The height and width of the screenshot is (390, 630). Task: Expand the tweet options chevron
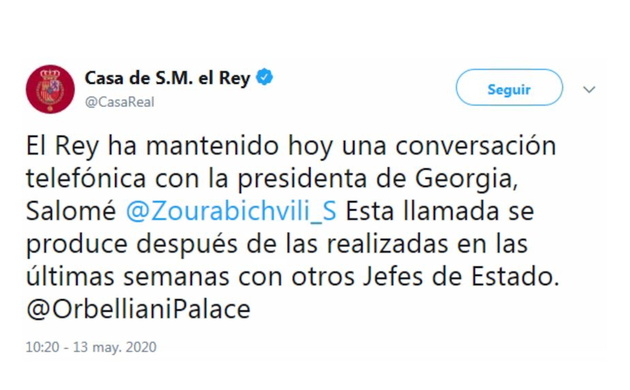coord(589,89)
